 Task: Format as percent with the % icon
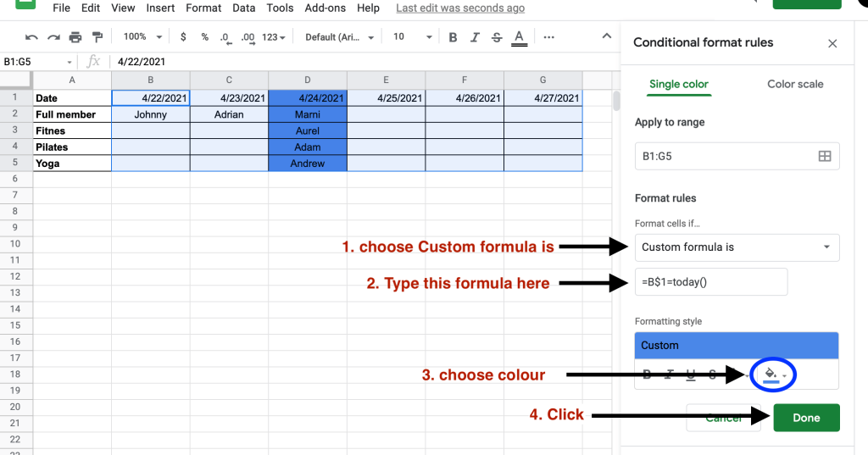[205, 37]
